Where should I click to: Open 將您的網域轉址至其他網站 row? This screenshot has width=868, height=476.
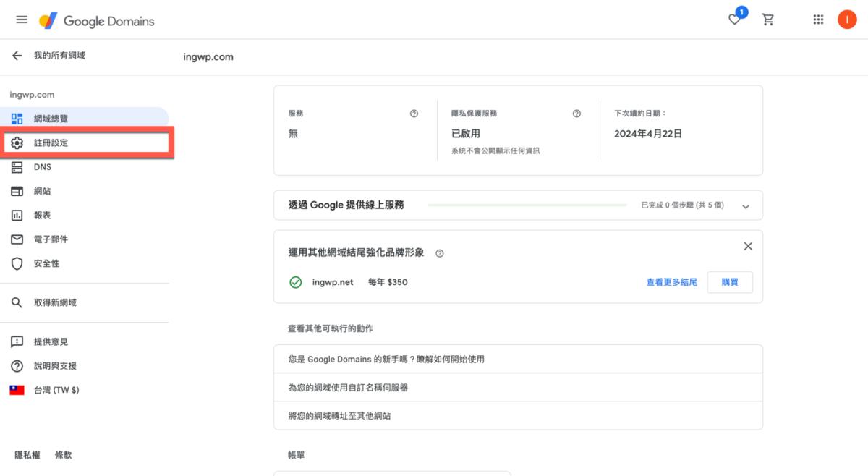[518, 416]
